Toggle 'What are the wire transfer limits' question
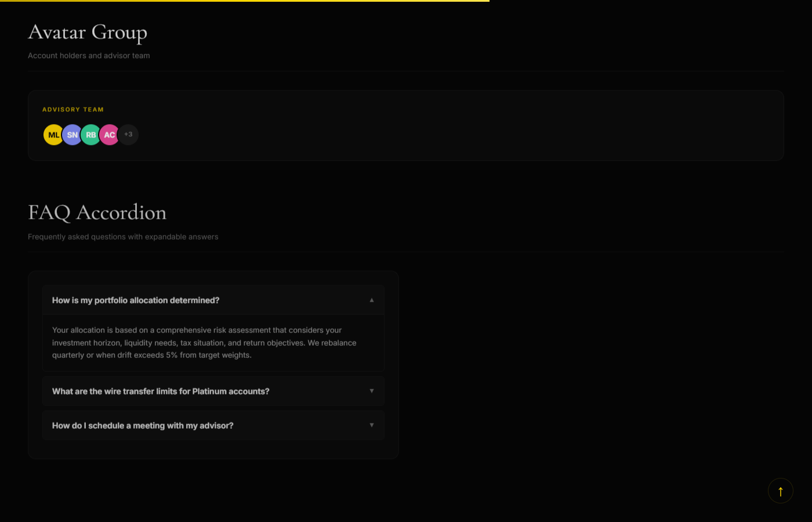 coord(161,391)
